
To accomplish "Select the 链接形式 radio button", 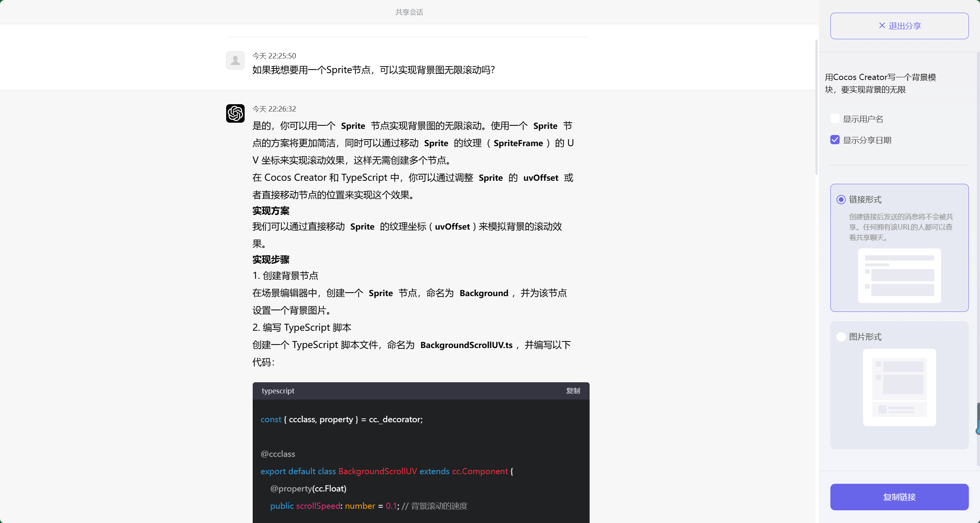I will click(x=840, y=200).
